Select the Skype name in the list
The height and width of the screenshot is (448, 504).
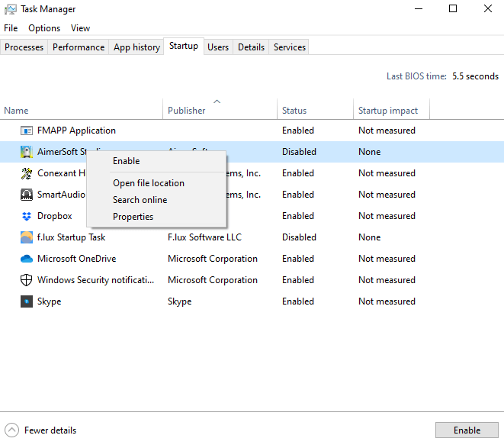tap(49, 301)
